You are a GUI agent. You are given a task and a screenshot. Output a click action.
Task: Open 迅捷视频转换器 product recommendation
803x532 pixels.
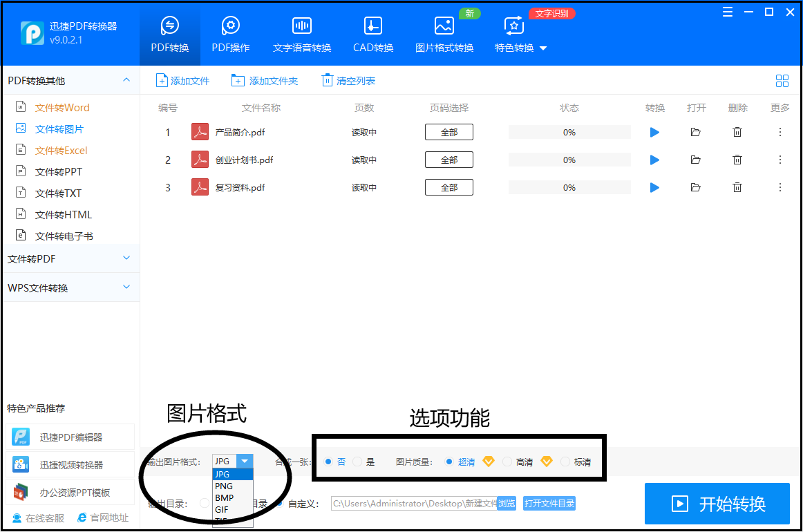[70, 465]
